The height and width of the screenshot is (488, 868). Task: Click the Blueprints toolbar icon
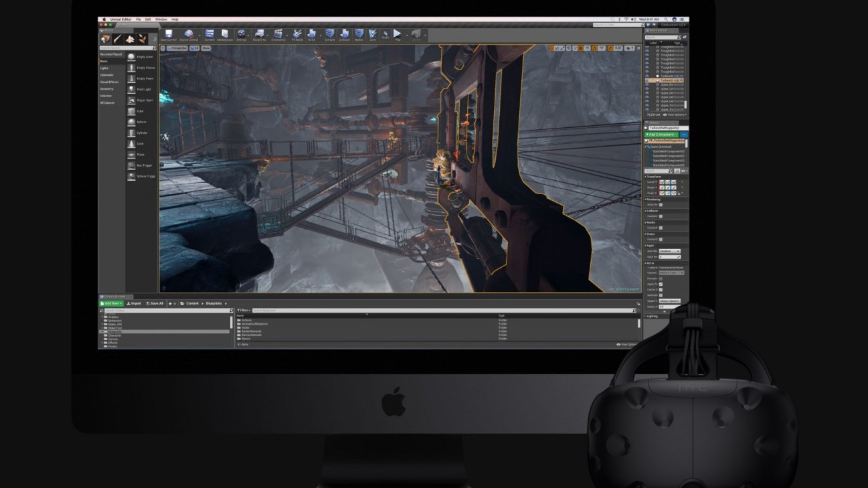pos(259,35)
